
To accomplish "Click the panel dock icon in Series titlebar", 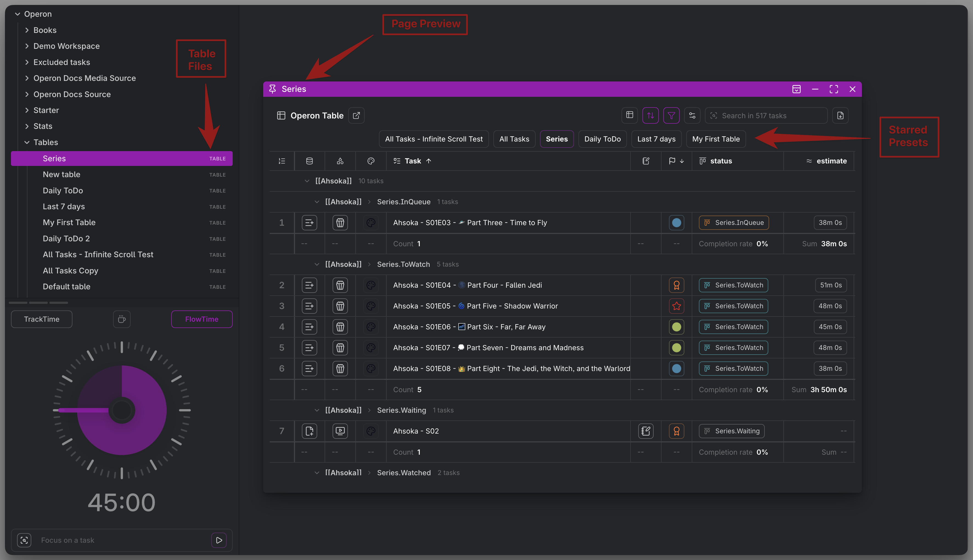I will (796, 89).
